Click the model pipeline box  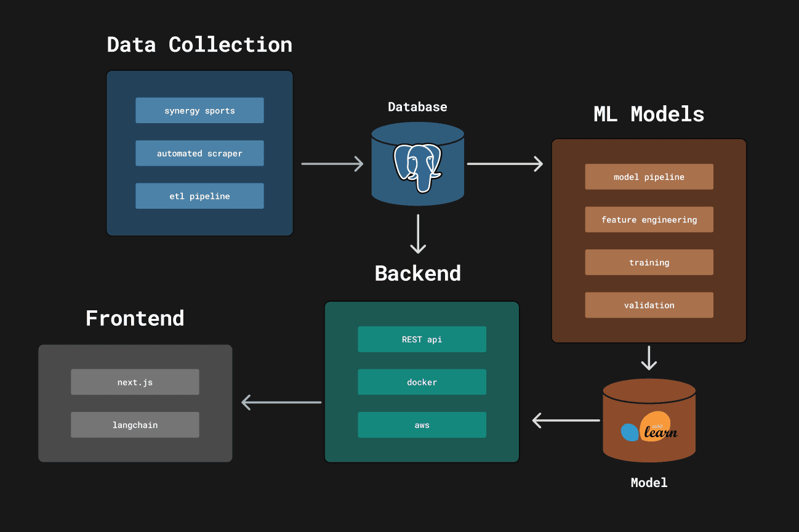coord(649,177)
